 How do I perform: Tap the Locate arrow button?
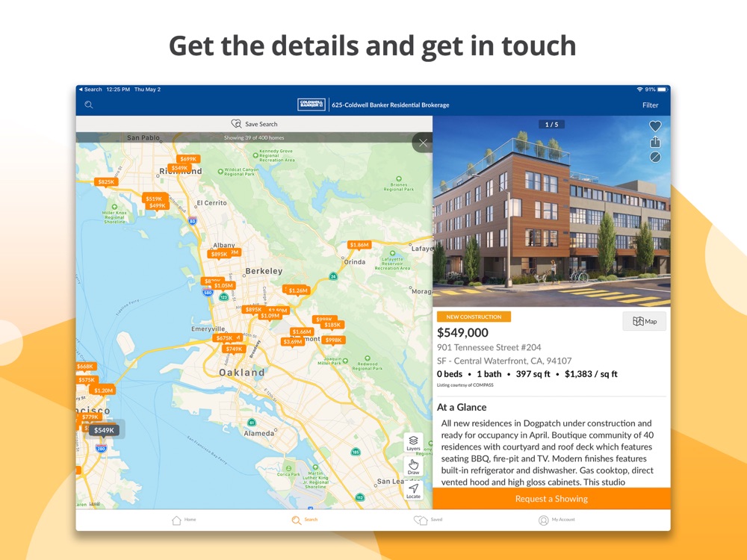click(413, 491)
